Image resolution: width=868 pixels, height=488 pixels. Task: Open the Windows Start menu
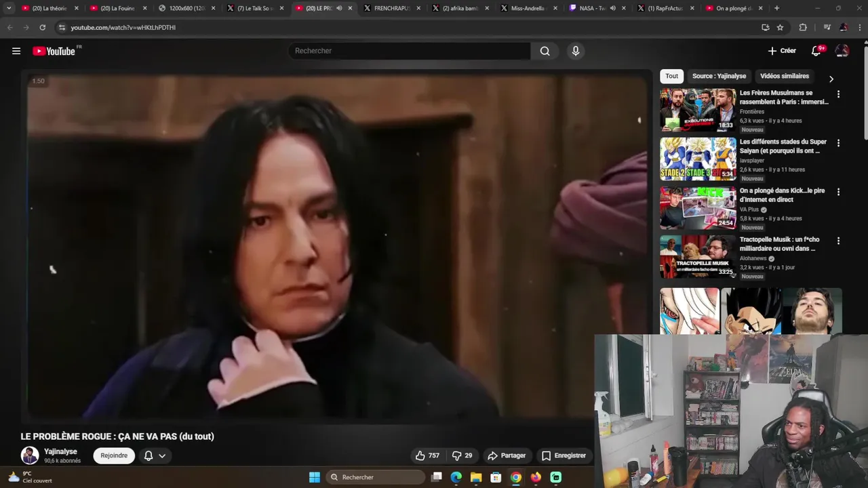pyautogui.click(x=315, y=477)
